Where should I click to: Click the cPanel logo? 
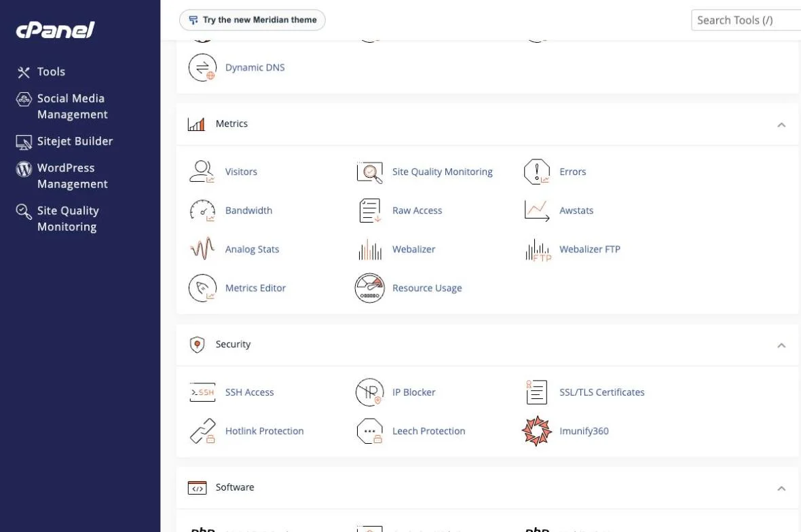tap(55, 30)
